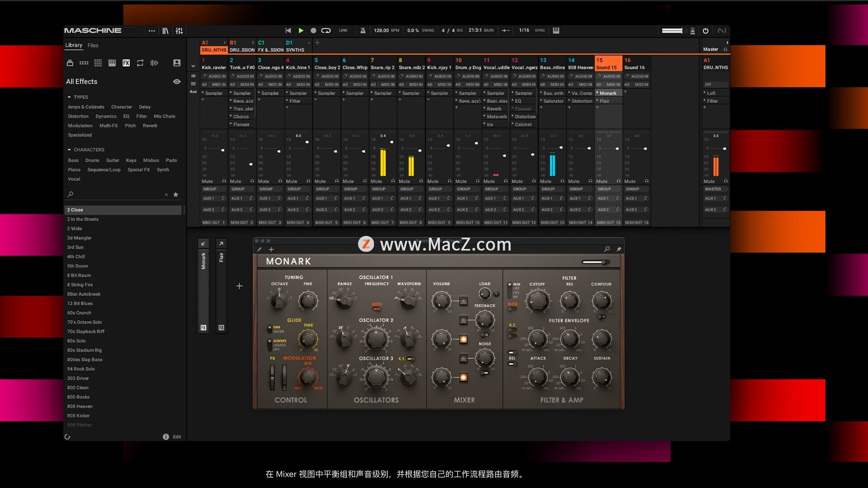The image size is (868, 488).
Task: Click the NI logo in the header
Action: [722, 31]
